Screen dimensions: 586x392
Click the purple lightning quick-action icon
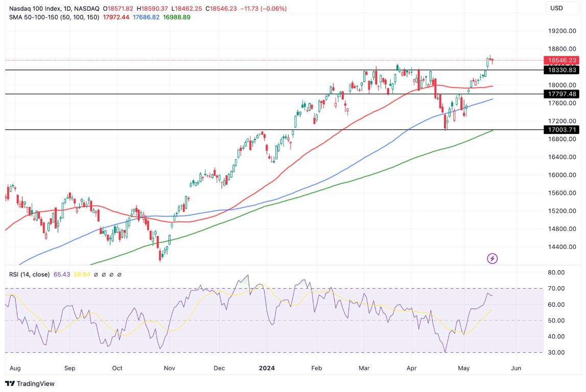[x=491, y=259]
